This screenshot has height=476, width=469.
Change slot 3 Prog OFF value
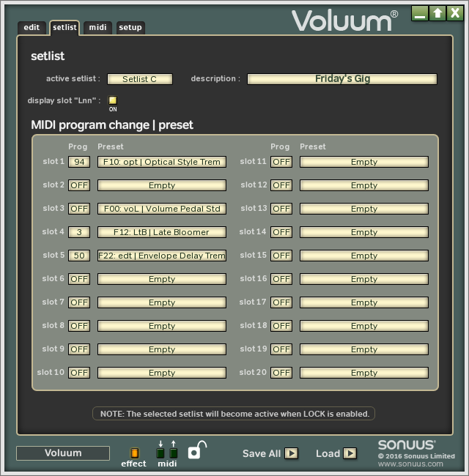pyautogui.click(x=79, y=209)
